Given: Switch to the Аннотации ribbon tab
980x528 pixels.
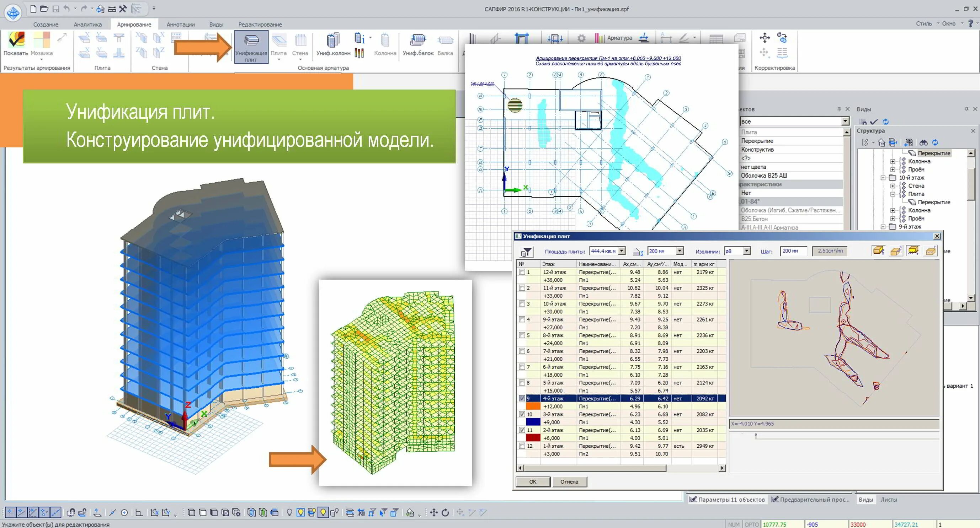Looking at the screenshot, I should [x=181, y=24].
